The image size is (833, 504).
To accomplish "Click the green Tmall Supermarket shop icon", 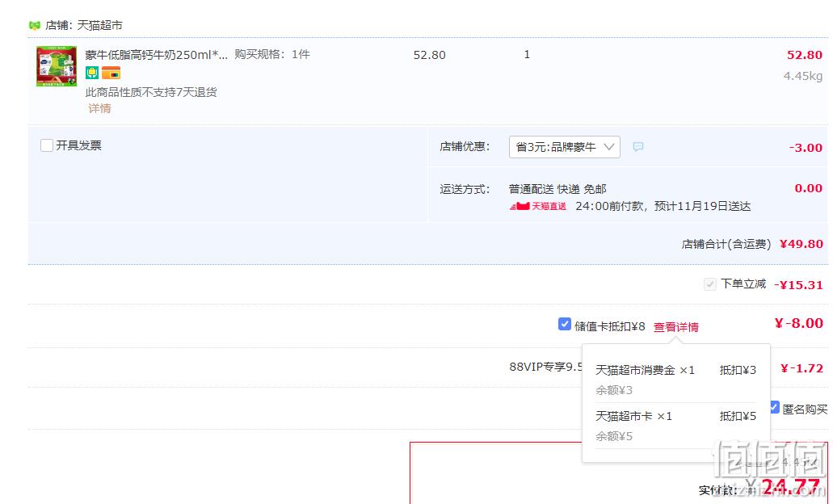I will pos(35,26).
